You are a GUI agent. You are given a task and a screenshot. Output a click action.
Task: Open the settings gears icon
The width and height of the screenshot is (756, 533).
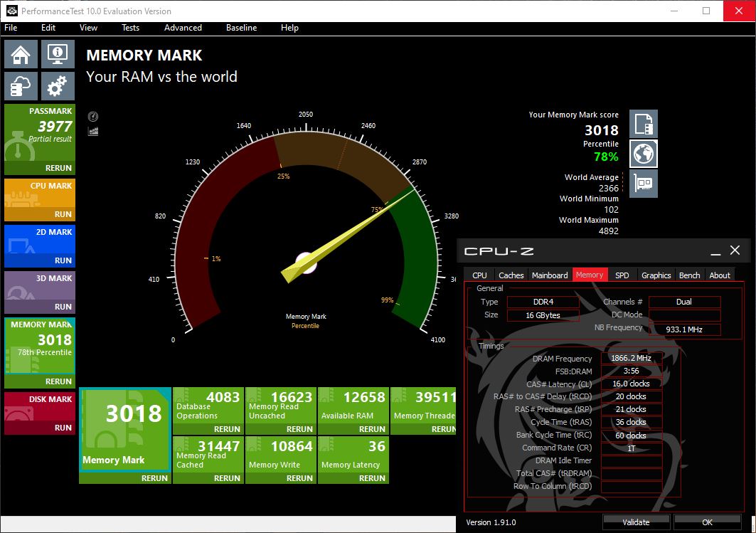(58, 86)
